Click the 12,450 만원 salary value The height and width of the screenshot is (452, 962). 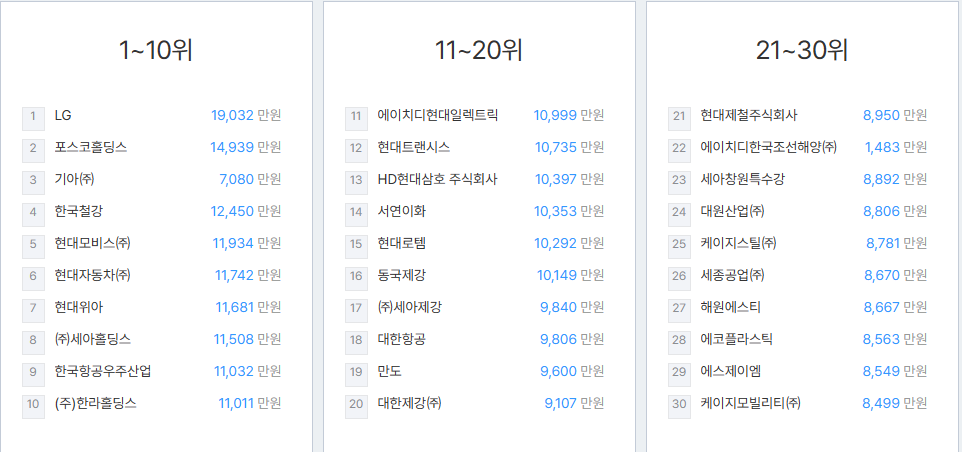click(x=245, y=212)
